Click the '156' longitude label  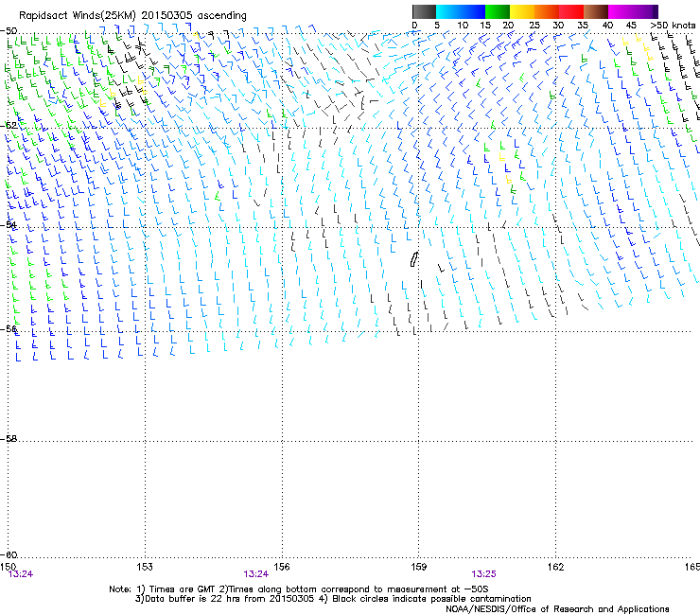coord(282,567)
